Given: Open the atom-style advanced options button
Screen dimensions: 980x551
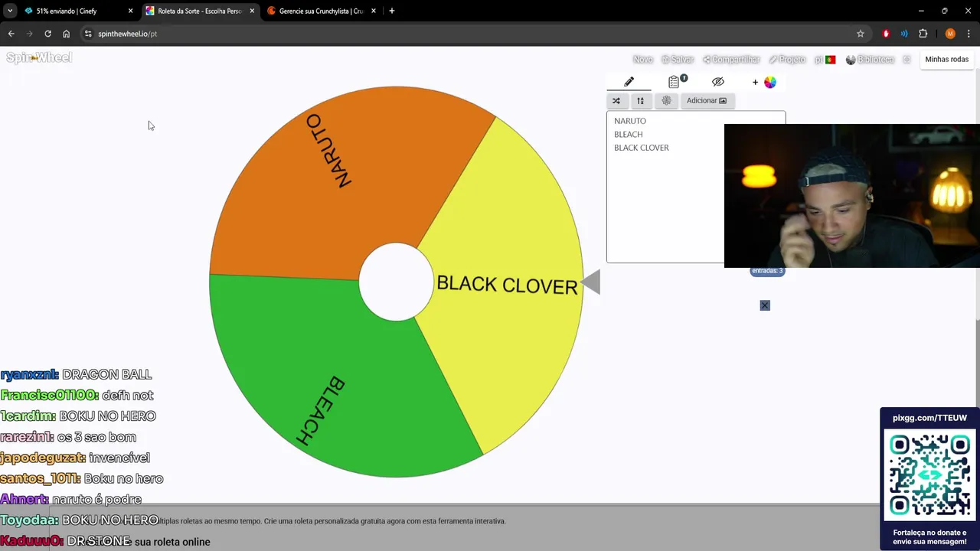Looking at the screenshot, I should point(666,100).
